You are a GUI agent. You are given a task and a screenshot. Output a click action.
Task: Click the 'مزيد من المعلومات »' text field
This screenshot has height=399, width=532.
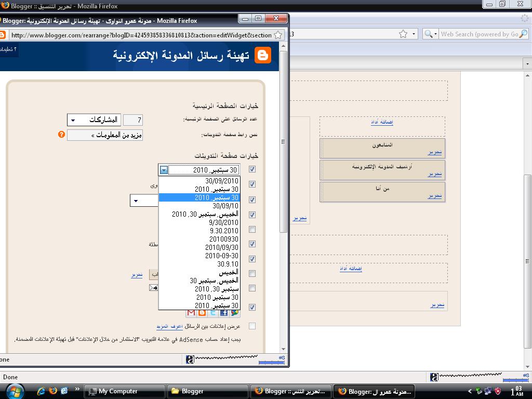[105, 135]
